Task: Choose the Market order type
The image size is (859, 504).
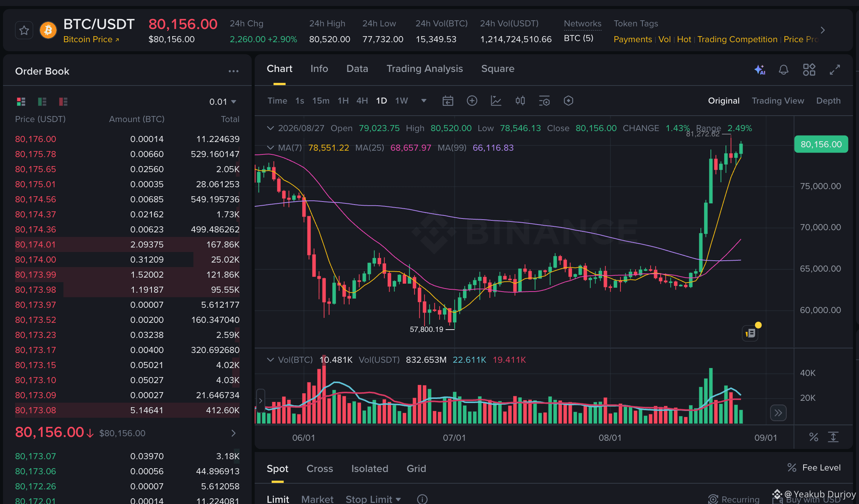Action: 317,499
